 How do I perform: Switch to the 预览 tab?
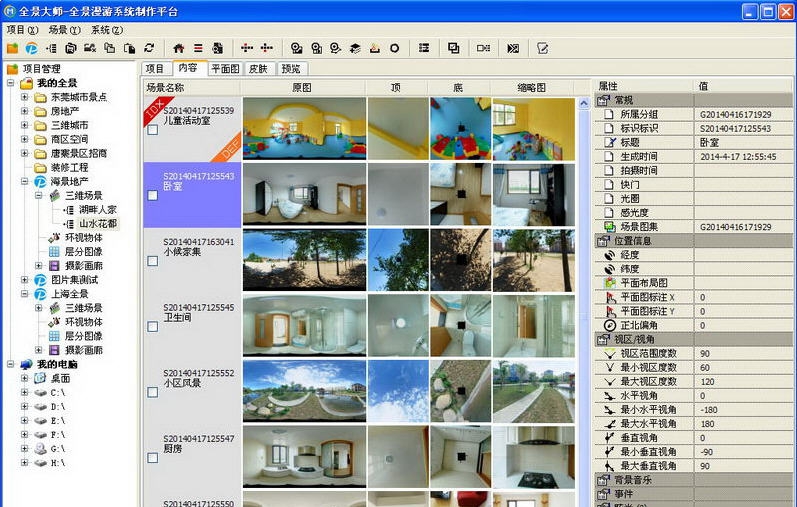click(x=291, y=69)
